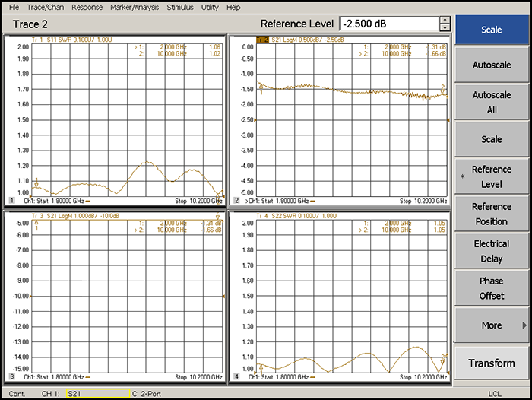Click Cont. sweep status indicator
This screenshot has height=400, width=532.
click(x=17, y=394)
